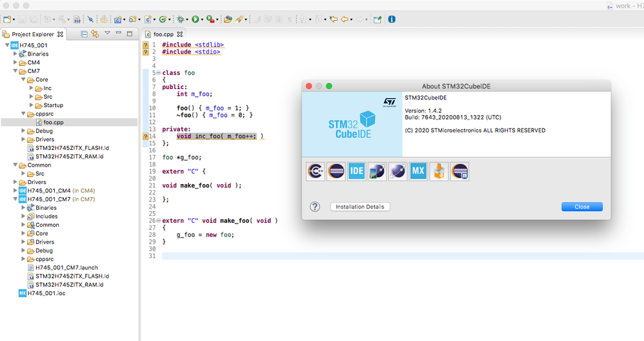
Task: Toggle Link with Editor in Project Explorer
Action: (96, 34)
